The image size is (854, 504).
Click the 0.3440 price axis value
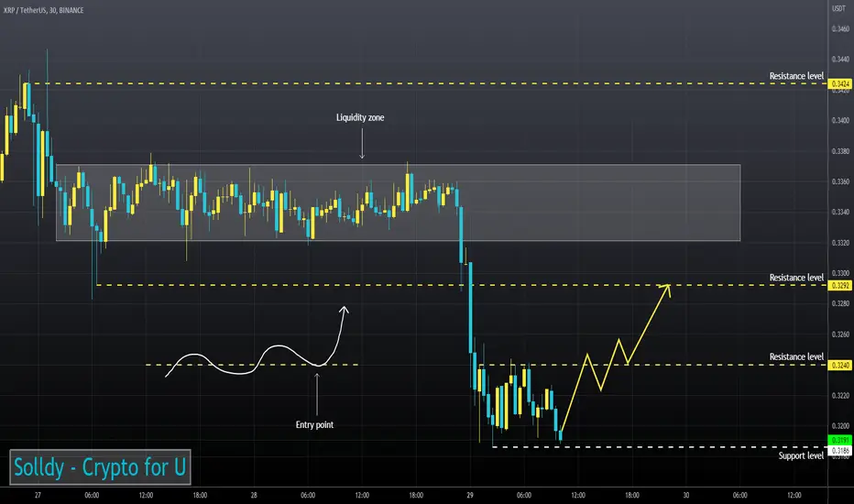[x=840, y=59]
